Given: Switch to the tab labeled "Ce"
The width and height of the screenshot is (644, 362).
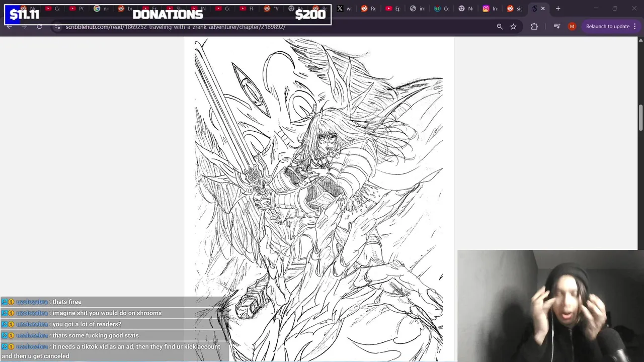Looking at the screenshot, I should point(442,9).
